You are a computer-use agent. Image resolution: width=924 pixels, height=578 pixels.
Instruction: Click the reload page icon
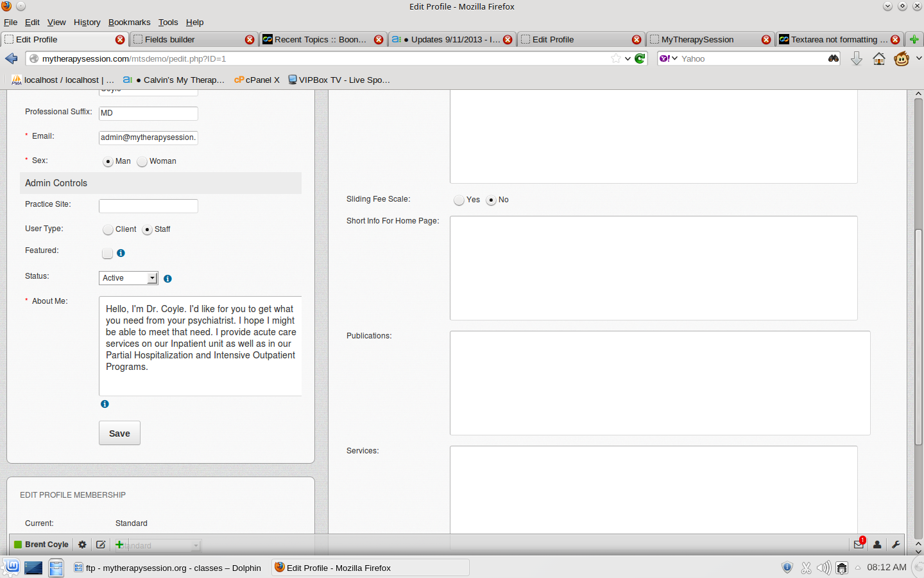click(x=640, y=58)
